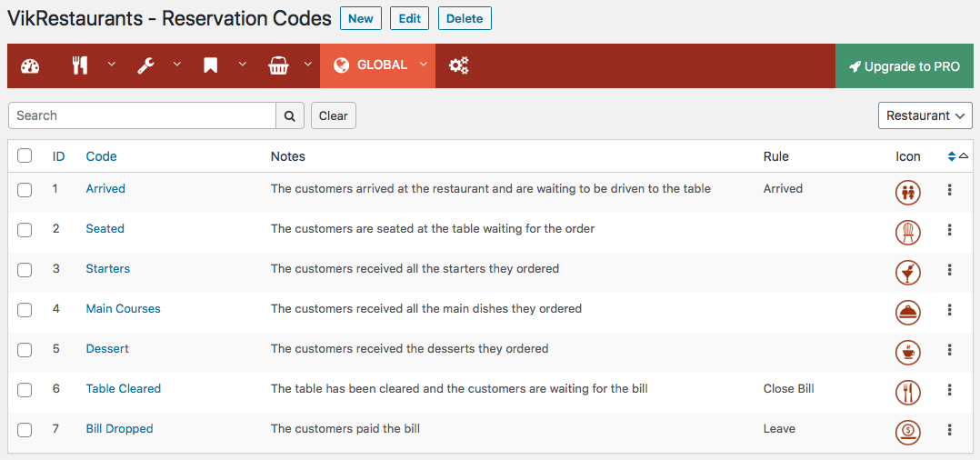This screenshot has width=980, height=460.
Task: Expand the chevron beside the fork-knife menu
Action: [x=112, y=64]
